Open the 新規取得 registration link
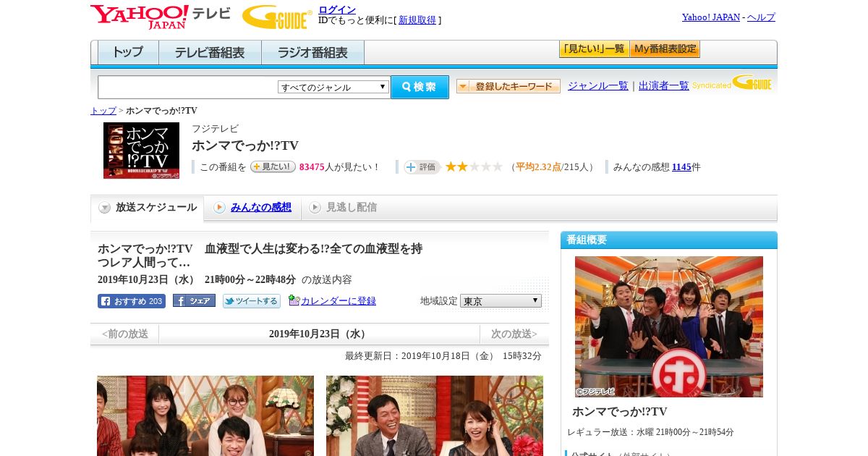The height and width of the screenshot is (456, 868). 417,20
